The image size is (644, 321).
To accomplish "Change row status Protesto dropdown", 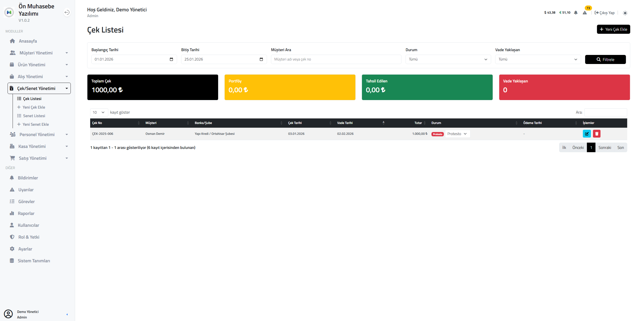I will [457, 134].
